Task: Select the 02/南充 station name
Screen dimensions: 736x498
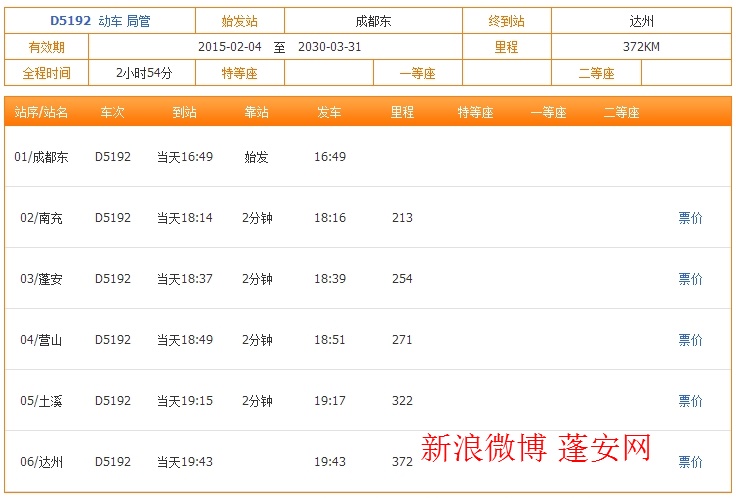Action: (42, 218)
